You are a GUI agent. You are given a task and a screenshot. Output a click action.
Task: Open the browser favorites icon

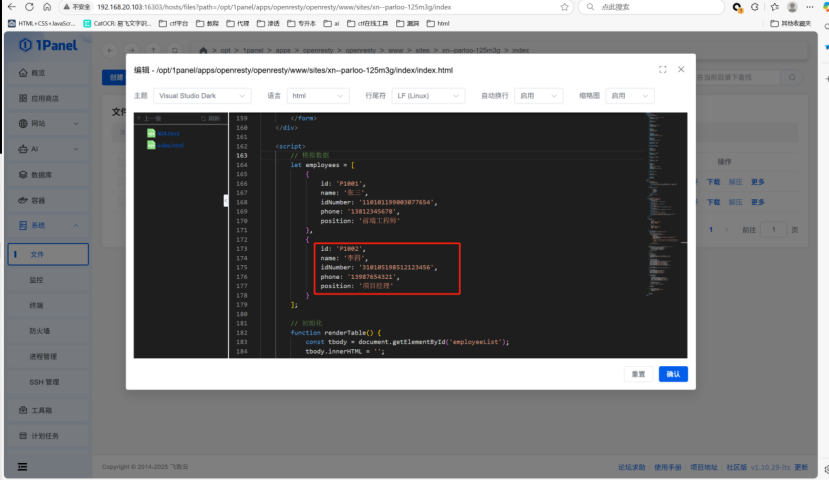point(775,7)
